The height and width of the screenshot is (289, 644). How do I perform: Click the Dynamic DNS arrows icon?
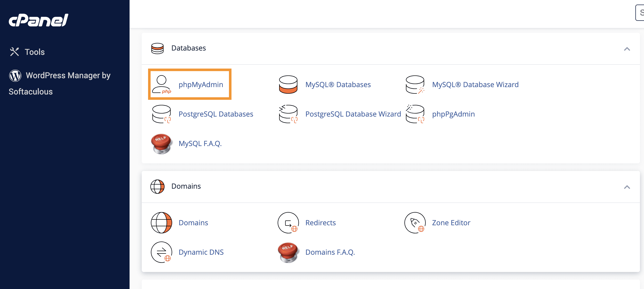(161, 252)
